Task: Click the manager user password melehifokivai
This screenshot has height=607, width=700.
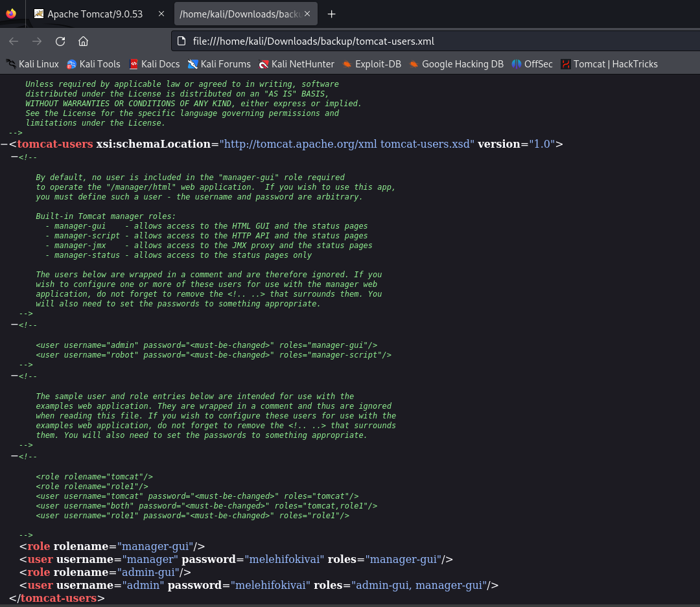Action: coord(286,559)
